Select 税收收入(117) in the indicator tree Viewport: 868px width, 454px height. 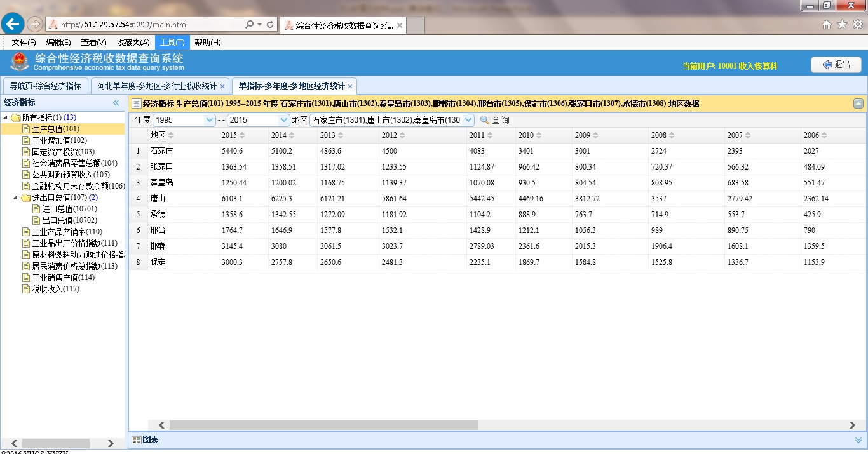click(x=55, y=289)
